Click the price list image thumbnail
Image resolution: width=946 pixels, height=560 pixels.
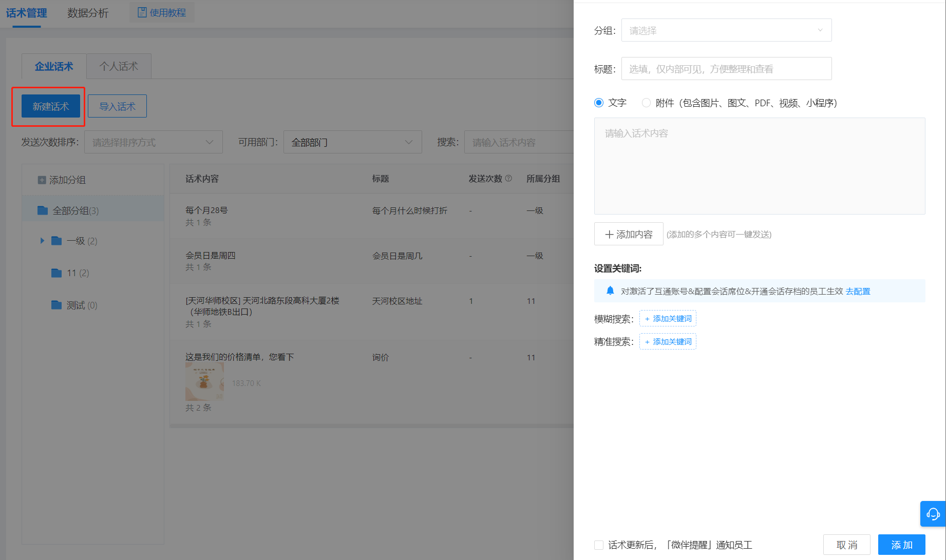point(204,382)
